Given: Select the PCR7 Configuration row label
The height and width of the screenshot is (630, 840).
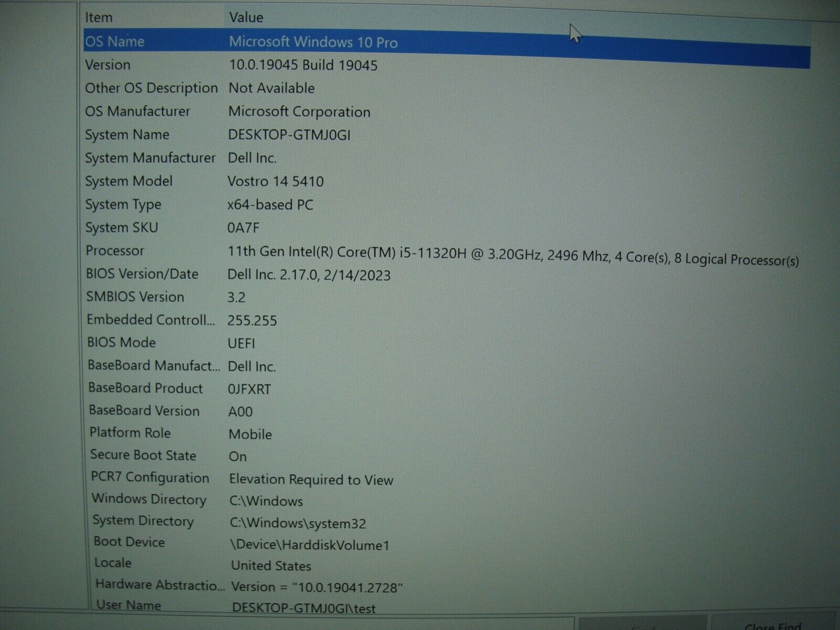Looking at the screenshot, I should pos(150,477).
